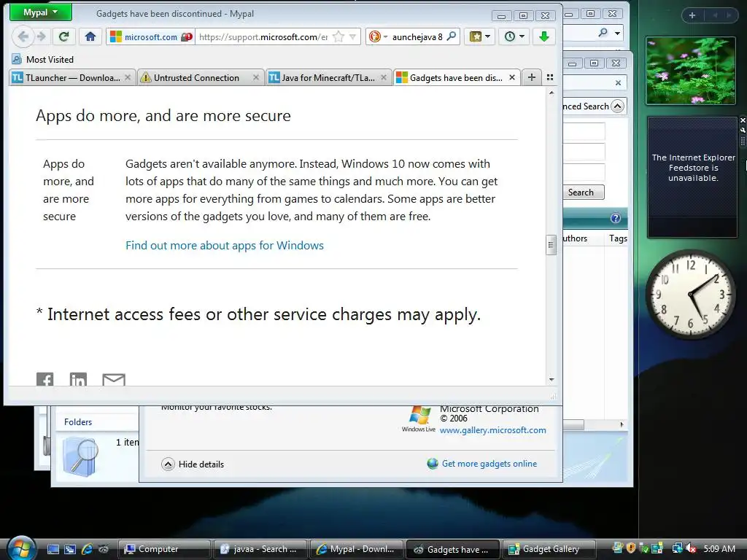Expand the Folders pane in Explorer

(x=78, y=422)
